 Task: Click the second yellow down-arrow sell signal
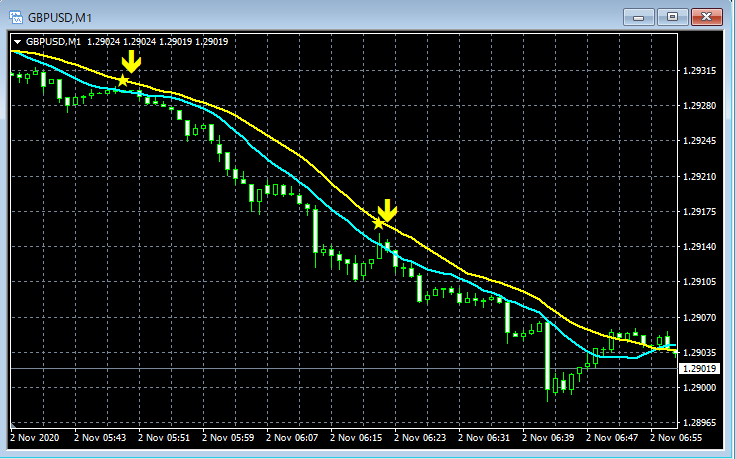pos(387,210)
